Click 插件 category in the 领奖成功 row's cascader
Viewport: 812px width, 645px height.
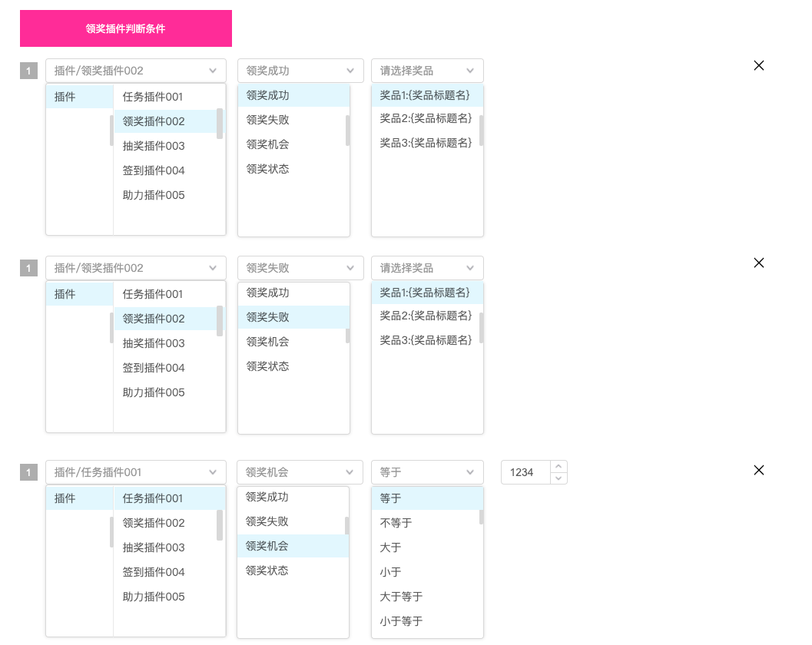79,97
